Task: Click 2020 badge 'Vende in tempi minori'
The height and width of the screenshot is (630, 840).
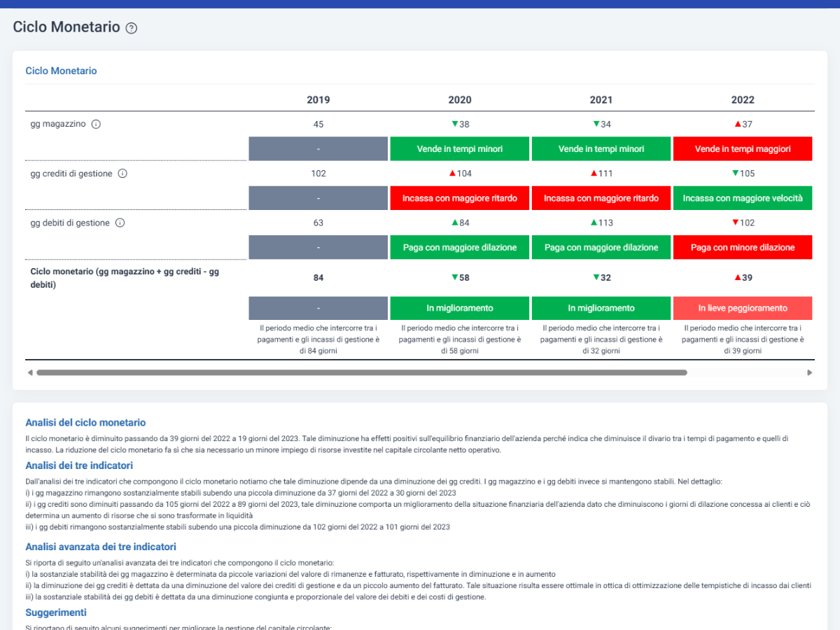Action: coord(460,148)
